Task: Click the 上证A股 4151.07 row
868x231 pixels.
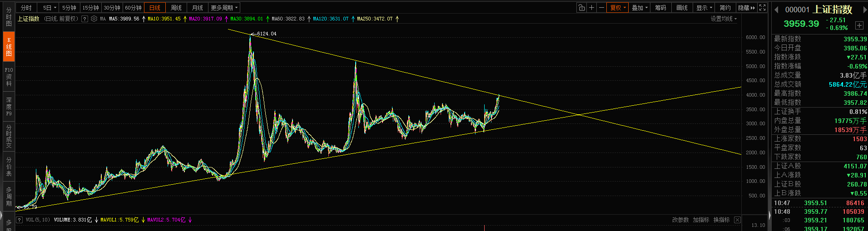Action: [x=820, y=166]
